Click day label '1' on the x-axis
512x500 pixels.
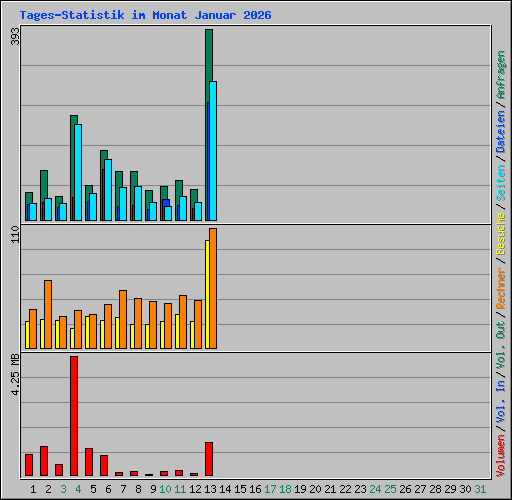point(33,489)
